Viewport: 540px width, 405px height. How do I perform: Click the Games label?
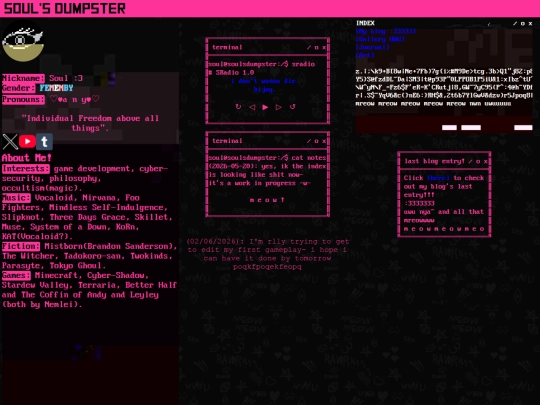[16, 276]
